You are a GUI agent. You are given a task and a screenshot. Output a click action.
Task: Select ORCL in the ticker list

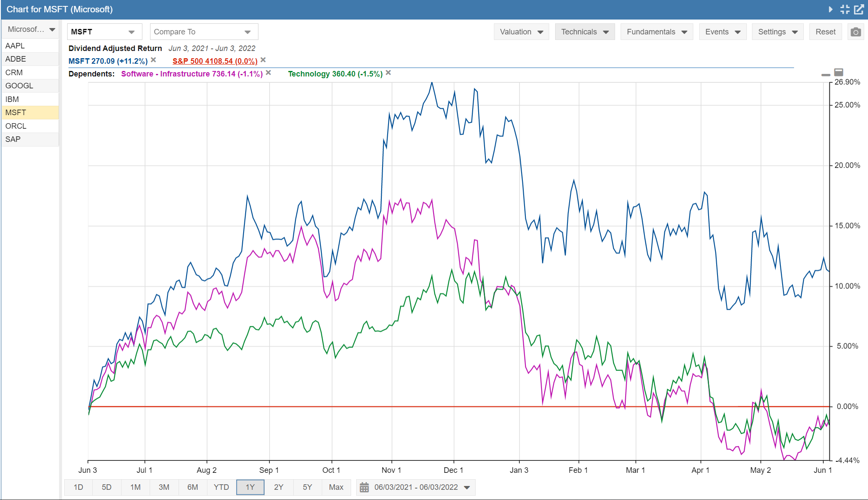point(30,126)
